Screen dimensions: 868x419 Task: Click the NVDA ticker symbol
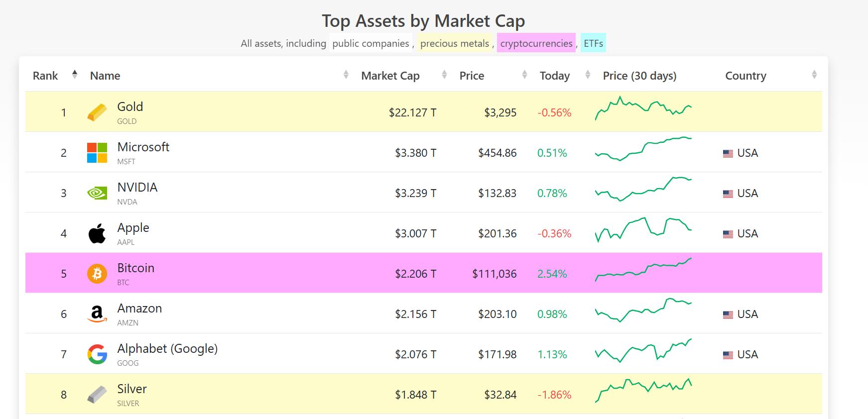[x=127, y=202]
